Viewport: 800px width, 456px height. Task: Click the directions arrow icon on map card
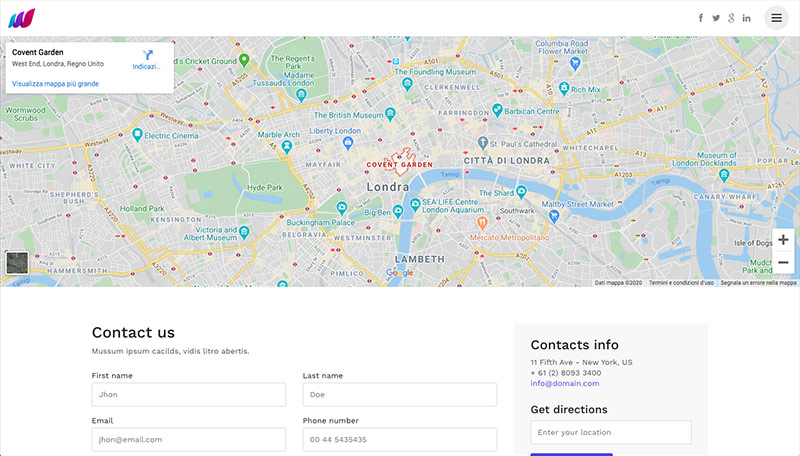[x=147, y=54]
